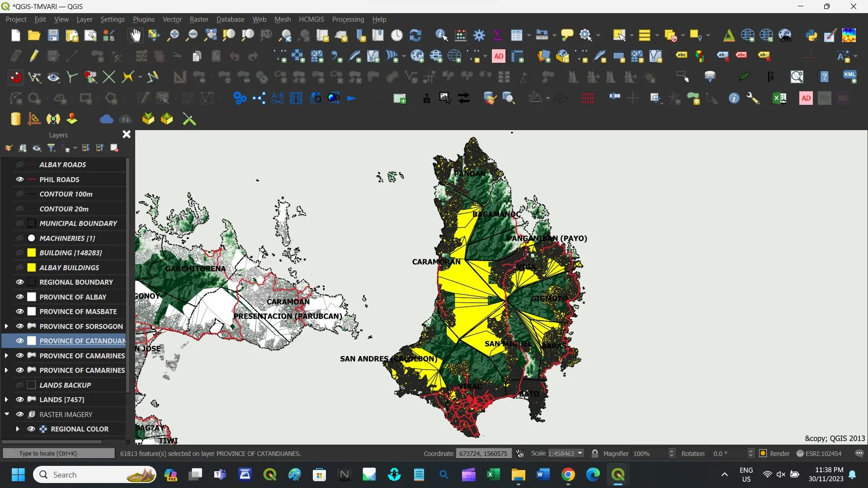Expand the LANDS [7457] layer entry

coord(6,399)
